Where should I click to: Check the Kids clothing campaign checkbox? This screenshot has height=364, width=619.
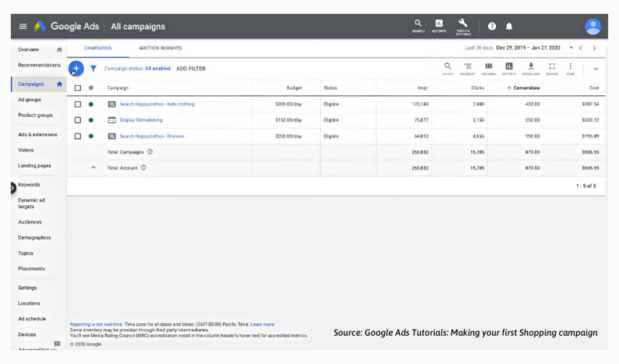click(x=78, y=104)
